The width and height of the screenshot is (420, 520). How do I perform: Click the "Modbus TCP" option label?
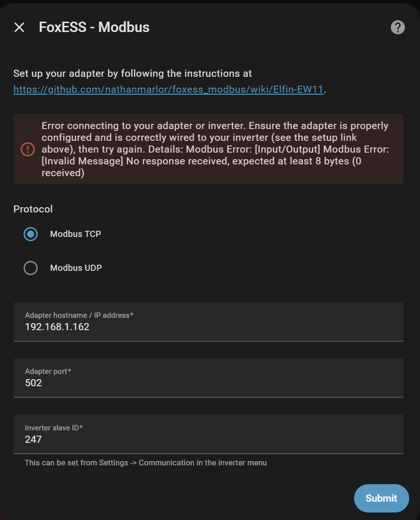tap(75, 234)
